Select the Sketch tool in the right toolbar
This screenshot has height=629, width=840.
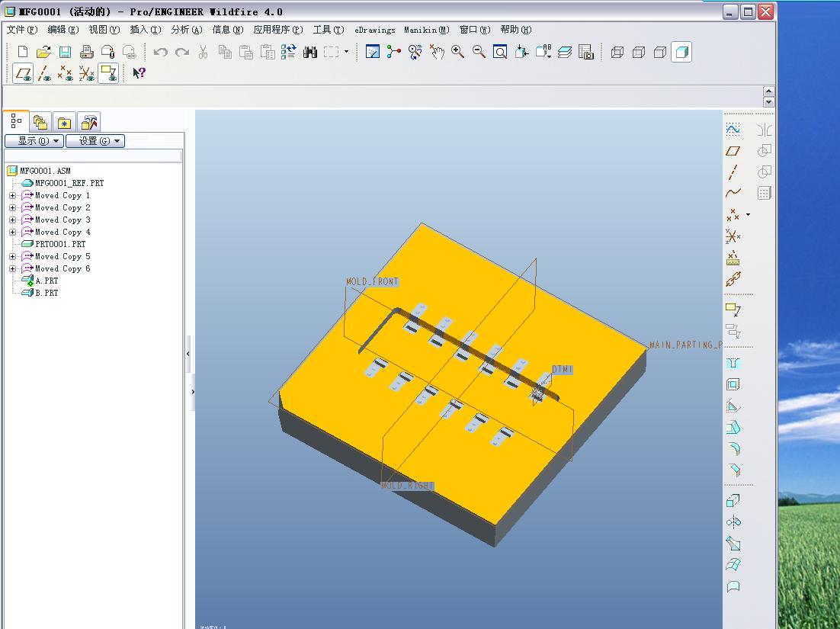coord(733,130)
